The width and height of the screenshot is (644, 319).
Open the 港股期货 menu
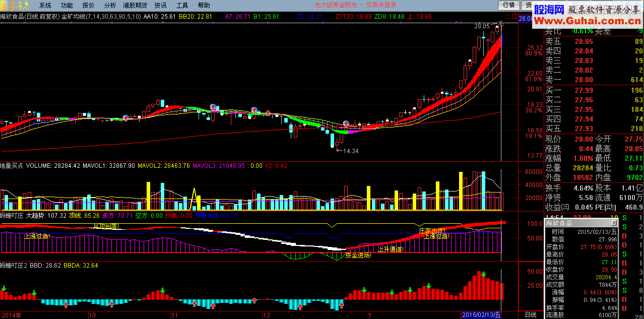[135, 6]
